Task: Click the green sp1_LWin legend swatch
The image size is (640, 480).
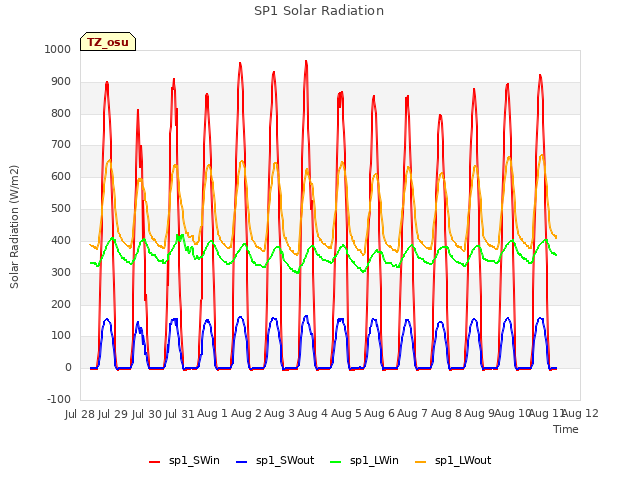Action: click(336, 462)
